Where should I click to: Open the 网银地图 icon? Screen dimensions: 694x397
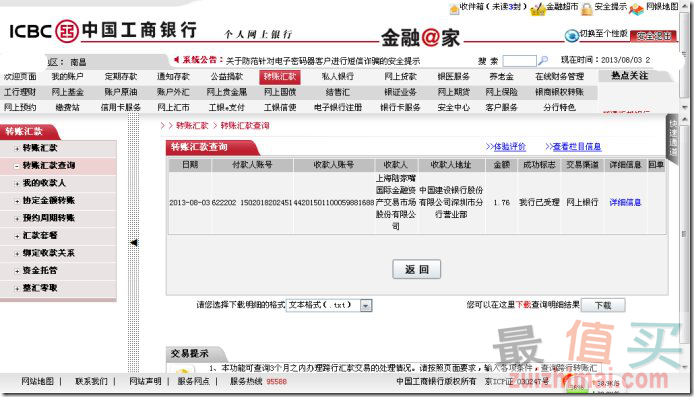(x=636, y=8)
